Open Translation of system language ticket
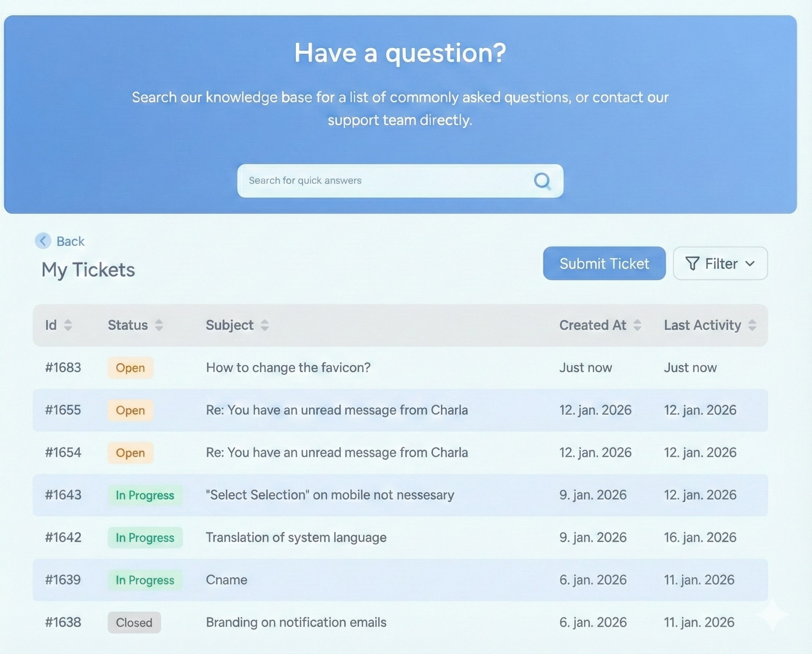This screenshot has height=654, width=812. click(x=296, y=537)
